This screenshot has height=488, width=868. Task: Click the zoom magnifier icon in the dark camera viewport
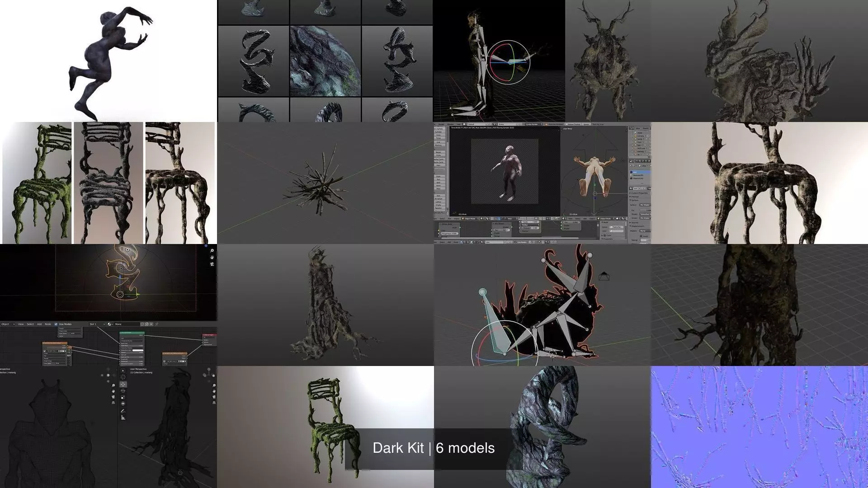click(212, 251)
